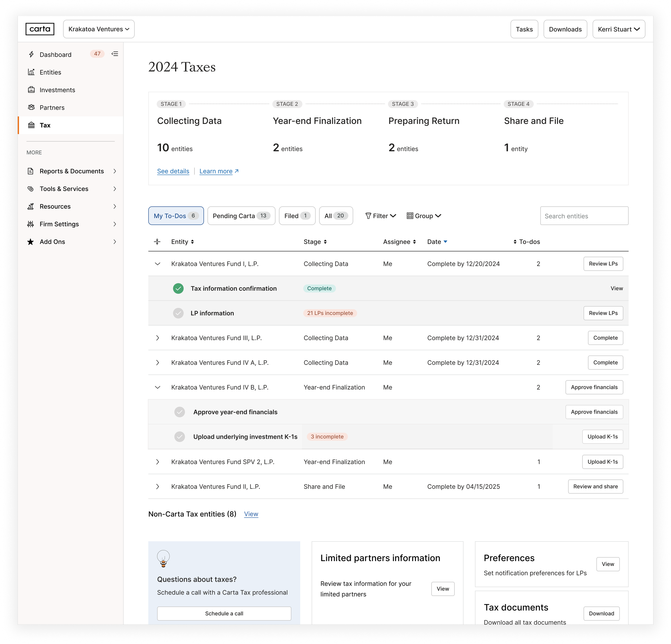The width and height of the screenshot is (671, 644).
Task: Toggle the LP information checkmark circle
Action: click(178, 313)
